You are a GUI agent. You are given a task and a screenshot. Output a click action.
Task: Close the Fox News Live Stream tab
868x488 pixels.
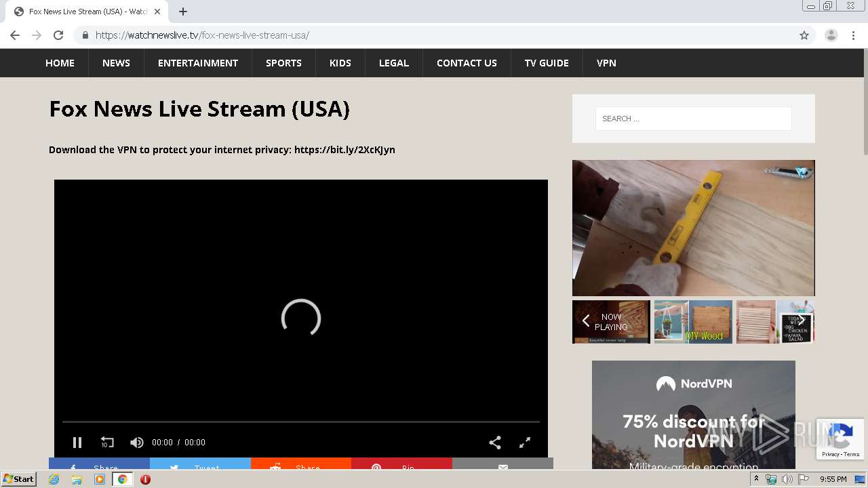point(157,12)
